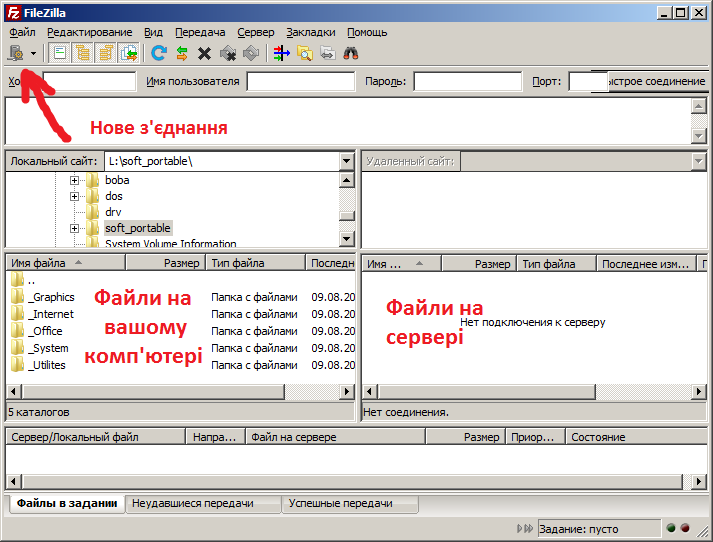Open the Site Manager icon
This screenshot has width=713, height=542.
tap(16, 53)
